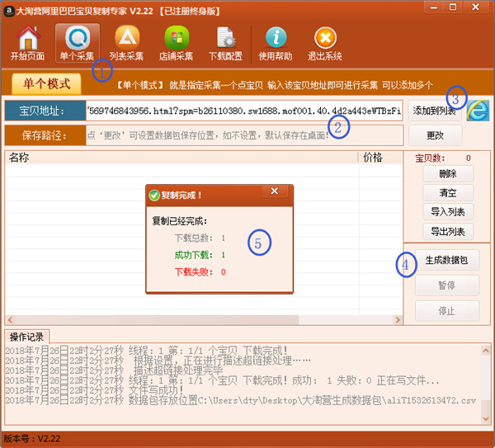495x448 pixels.
Task: Switch to the 操作记录 tab
Action: pyautogui.click(x=28, y=337)
